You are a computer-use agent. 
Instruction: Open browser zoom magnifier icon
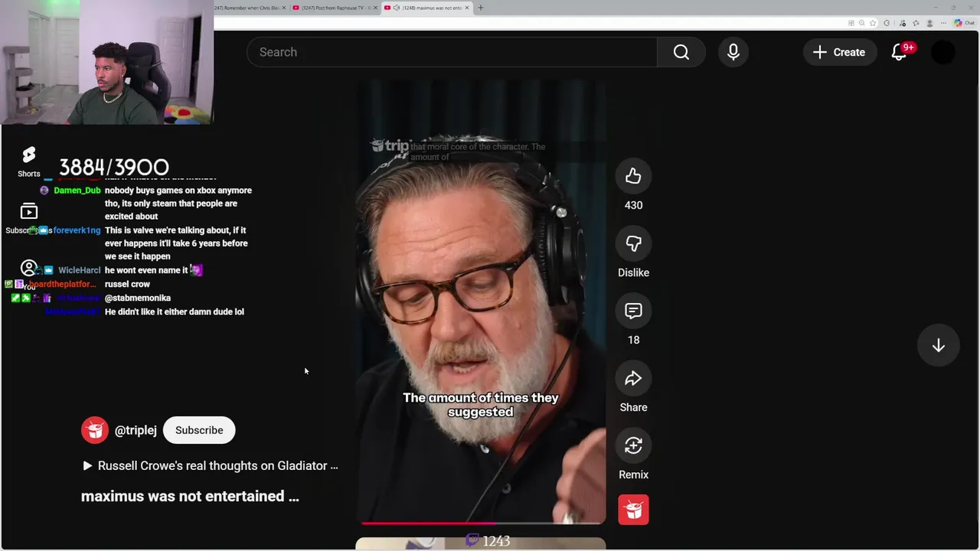pyautogui.click(x=861, y=23)
